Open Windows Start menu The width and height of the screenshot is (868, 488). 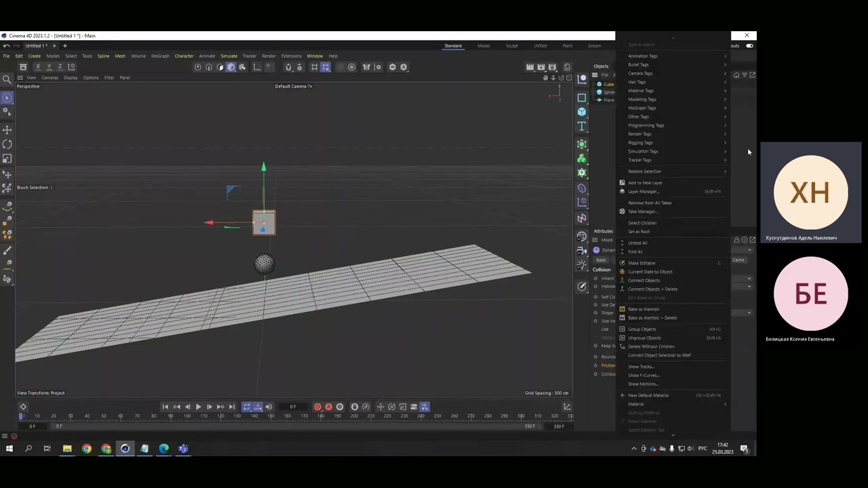(9, 448)
